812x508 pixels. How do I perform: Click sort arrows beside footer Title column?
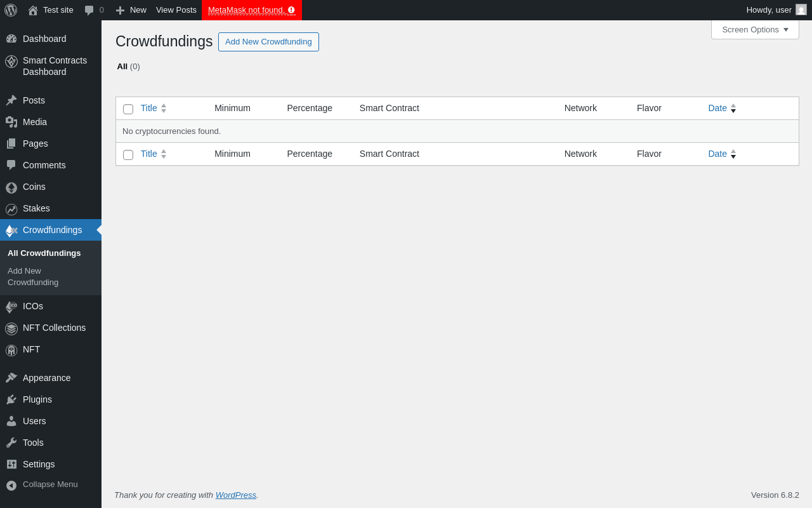164,154
